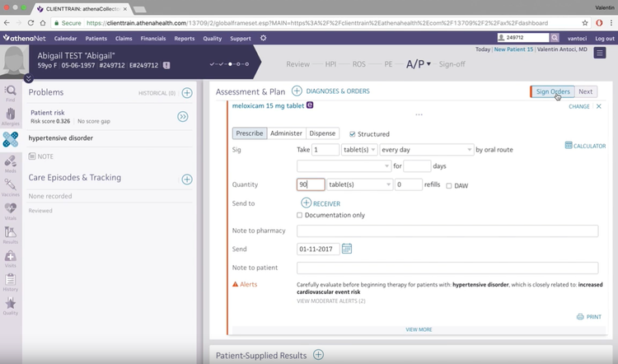Click the patient search magnifier button

(x=555, y=37)
